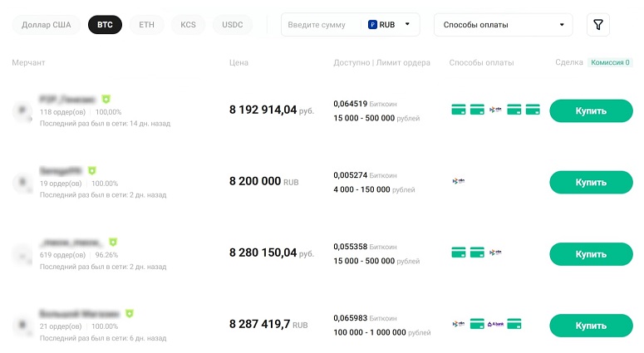Screen dimensions: 644x353
Task: Click the text 'Последний раз был в сети: 6 дн. назад'
Action: [103, 338]
